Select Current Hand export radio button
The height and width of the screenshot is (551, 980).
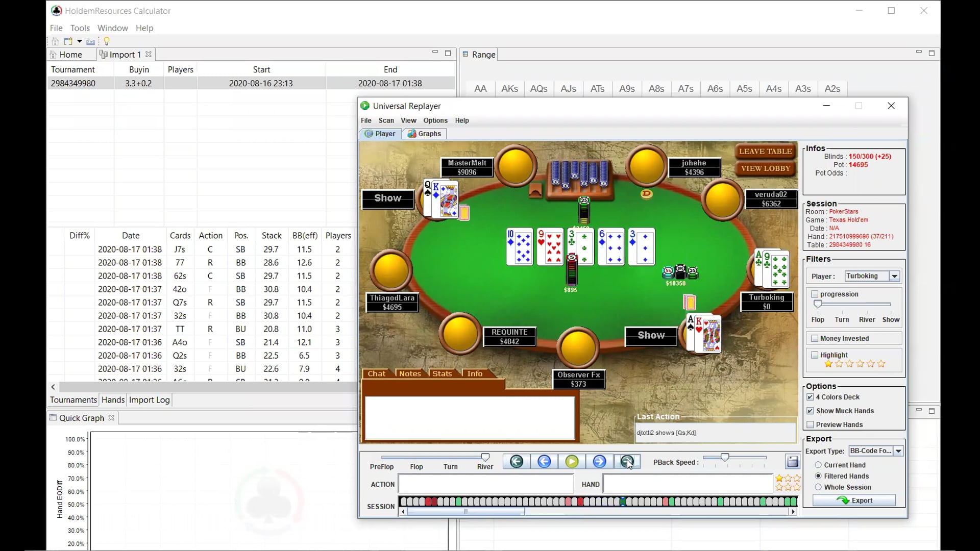pyautogui.click(x=818, y=465)
